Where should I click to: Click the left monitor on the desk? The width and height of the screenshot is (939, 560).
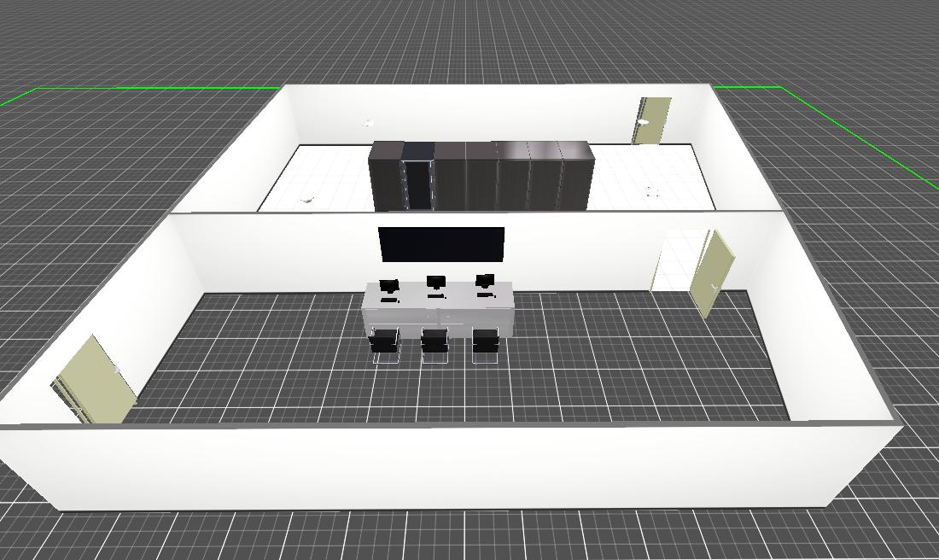click(x=389, y=286)
